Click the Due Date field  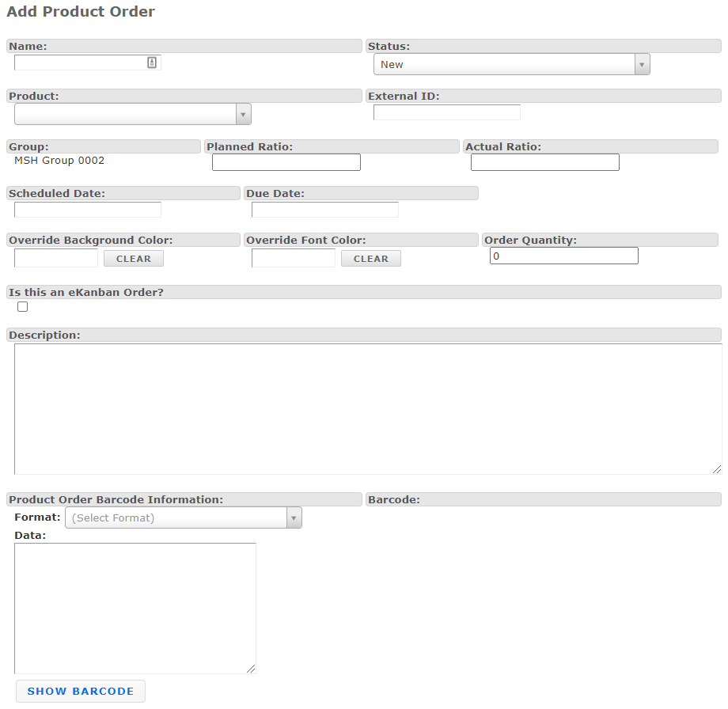click(x=325, y=210)
